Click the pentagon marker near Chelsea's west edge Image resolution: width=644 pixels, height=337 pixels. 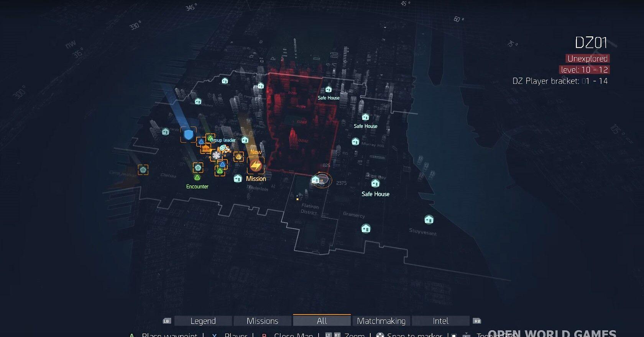click(143, 169)
